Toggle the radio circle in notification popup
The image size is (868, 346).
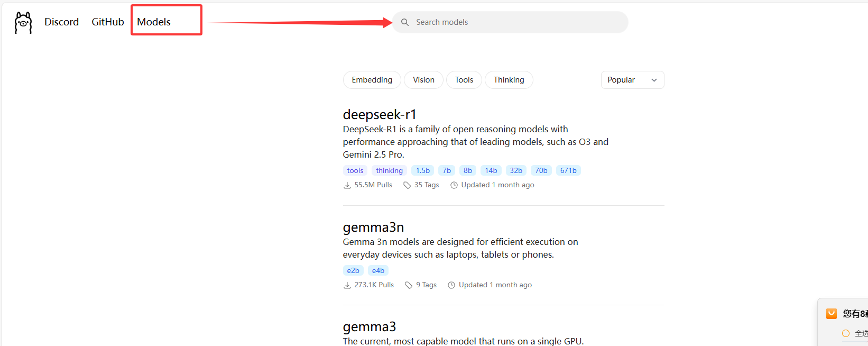tap(846, 333)
